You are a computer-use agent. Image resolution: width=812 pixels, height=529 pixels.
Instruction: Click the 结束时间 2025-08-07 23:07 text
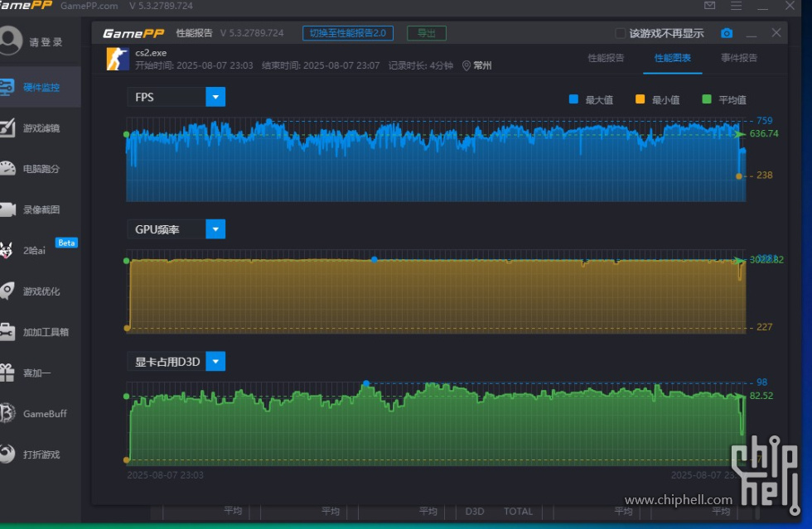[x=321, y=65]
